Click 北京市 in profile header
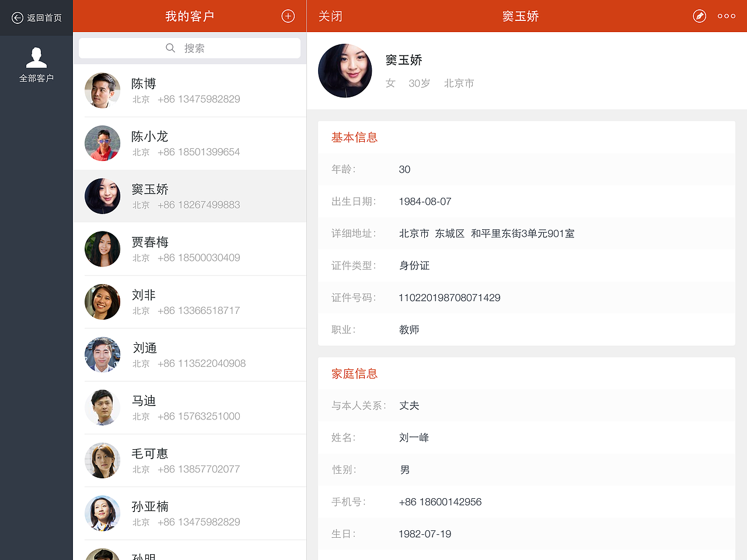 [459, 83]
